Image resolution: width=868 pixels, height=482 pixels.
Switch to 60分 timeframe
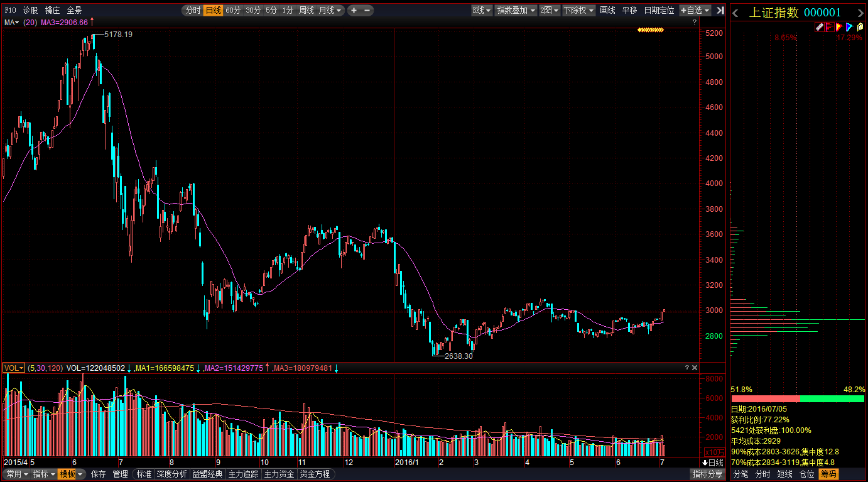pyautogui.click(x=232, y=10)
